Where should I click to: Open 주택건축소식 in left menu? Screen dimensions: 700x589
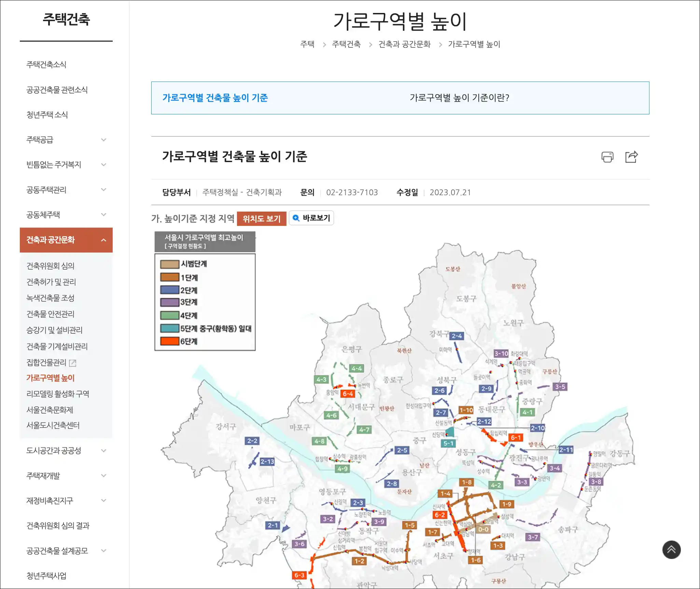[x=46, y=64]
